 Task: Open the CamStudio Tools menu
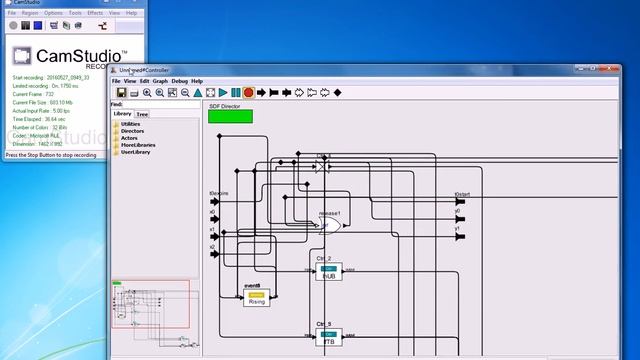pos(75,13)
